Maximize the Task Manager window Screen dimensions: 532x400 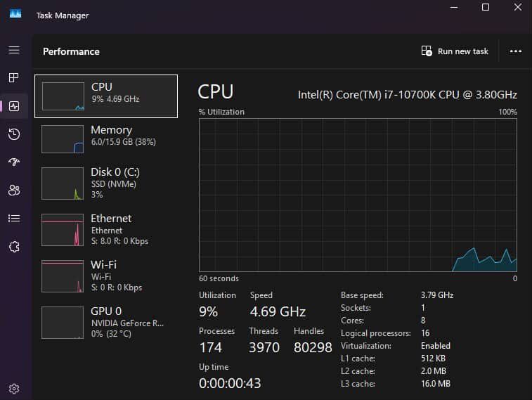486,7
